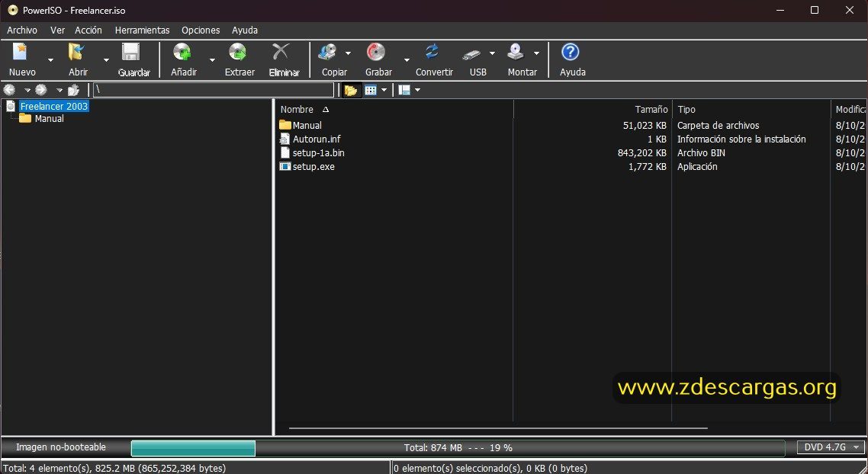This screenshot has width=868, height=474.
Task: Click the Ayuda question mark icon
Action: point(571,53)
